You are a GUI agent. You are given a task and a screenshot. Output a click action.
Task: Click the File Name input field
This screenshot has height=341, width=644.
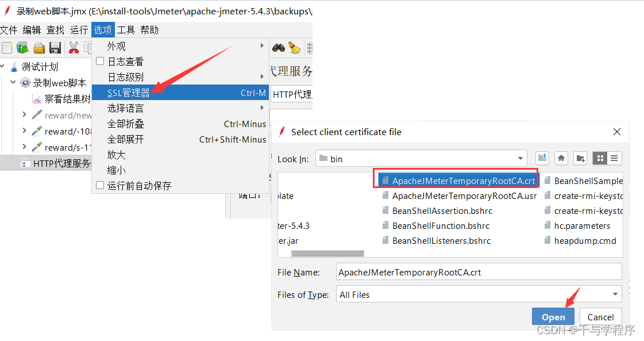479,272
